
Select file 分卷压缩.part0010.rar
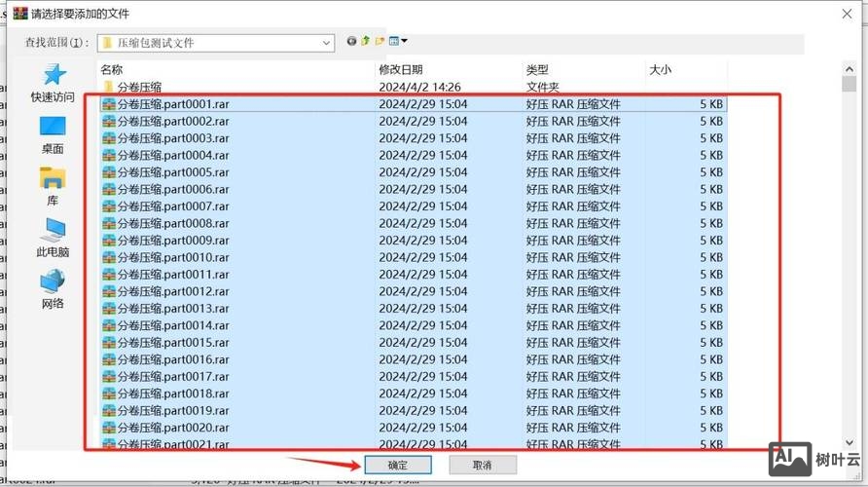click(x=413, y=258)
